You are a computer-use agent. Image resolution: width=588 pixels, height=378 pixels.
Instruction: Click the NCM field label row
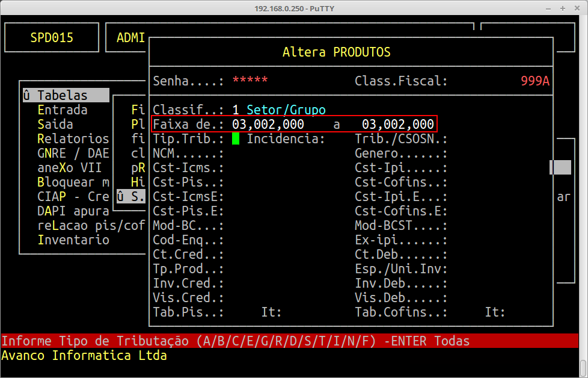point(188,153)
